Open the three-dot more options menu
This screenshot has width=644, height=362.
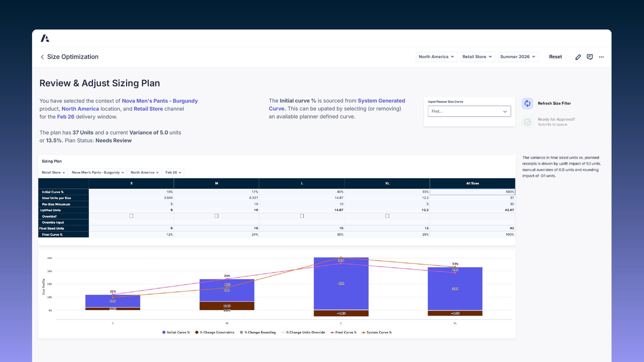(601, 57)
